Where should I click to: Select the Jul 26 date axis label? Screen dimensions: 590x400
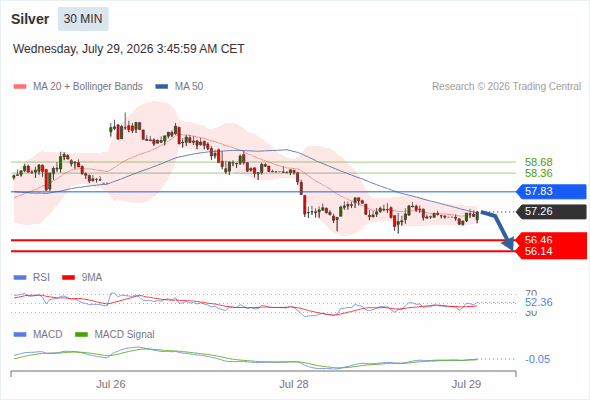coord(111,384)
